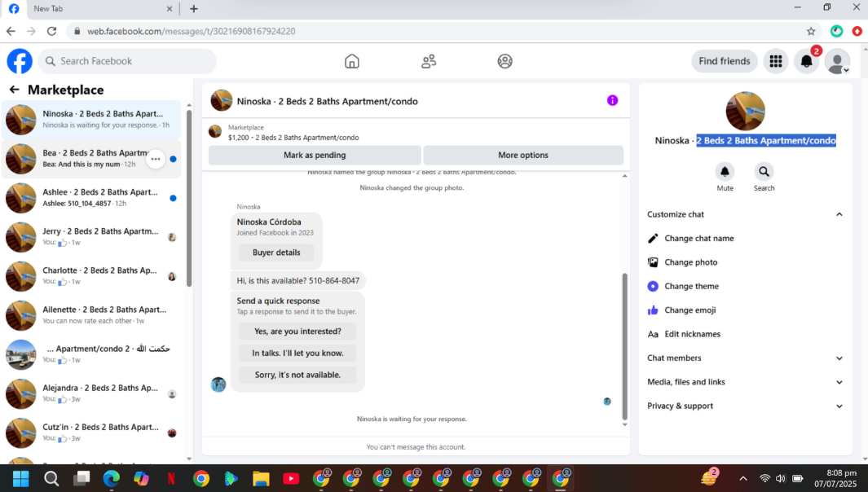Click sender avatar beside quick responses

[218, 384]
